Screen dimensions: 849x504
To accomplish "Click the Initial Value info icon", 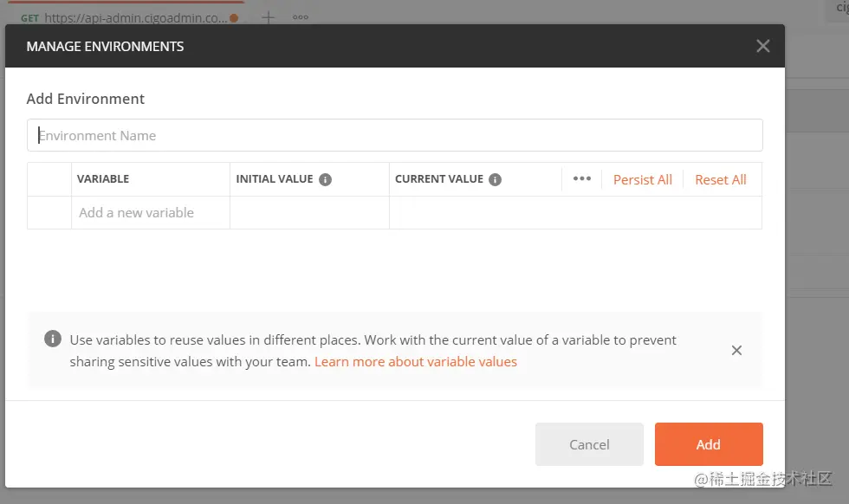I will click(326, 179).
